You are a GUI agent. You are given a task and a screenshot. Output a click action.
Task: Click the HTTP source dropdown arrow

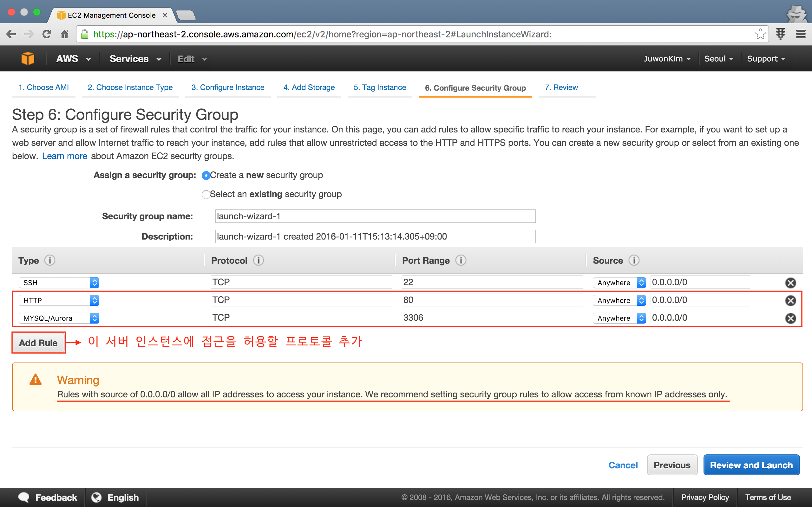coord(641,300)
